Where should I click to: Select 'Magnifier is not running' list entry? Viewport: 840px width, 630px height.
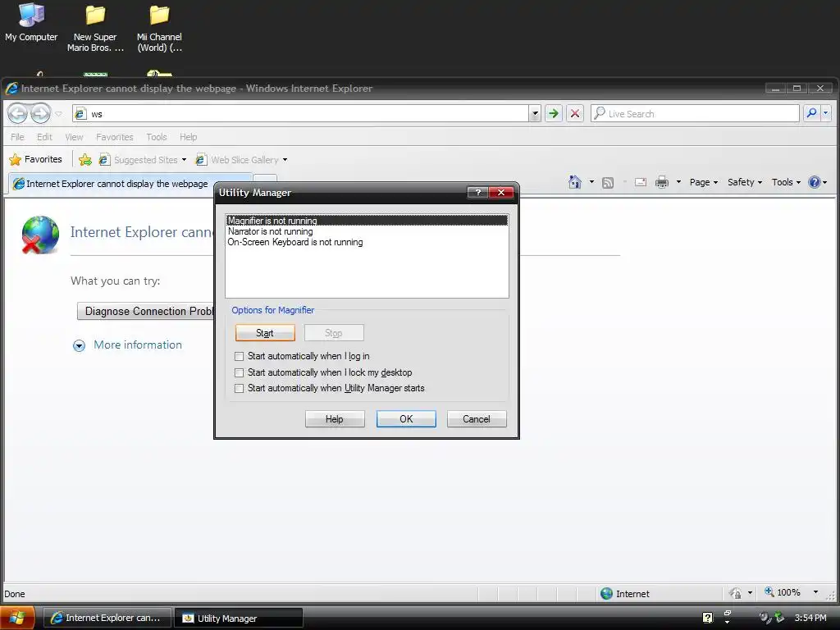[x=367, y=221]
